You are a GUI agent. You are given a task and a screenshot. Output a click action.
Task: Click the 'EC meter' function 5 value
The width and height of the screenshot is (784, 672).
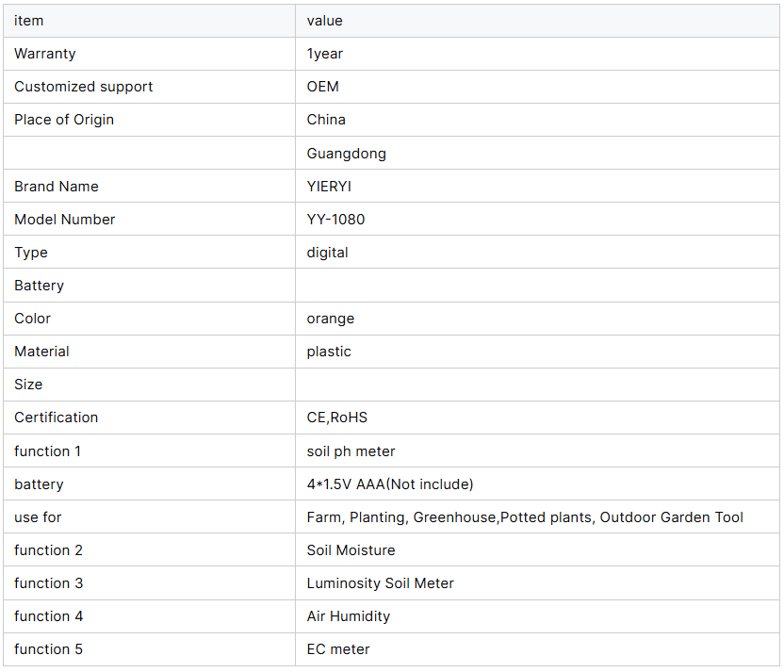338,649
